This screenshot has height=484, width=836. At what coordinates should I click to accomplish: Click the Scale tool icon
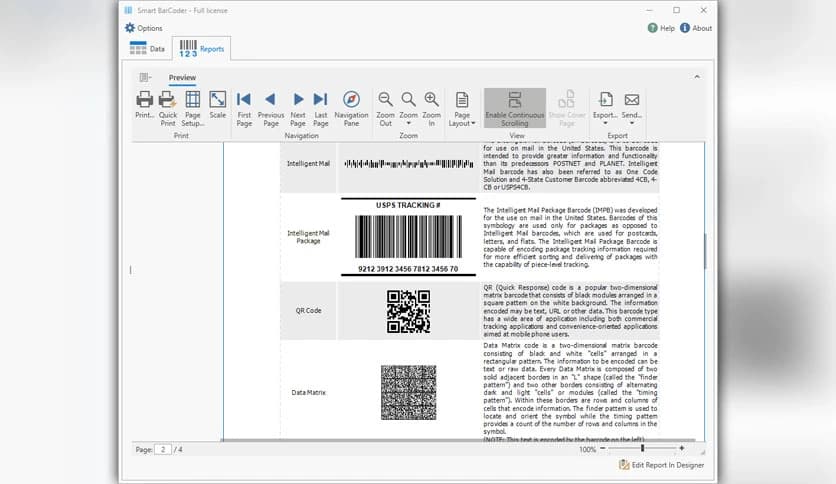[218, 100]
